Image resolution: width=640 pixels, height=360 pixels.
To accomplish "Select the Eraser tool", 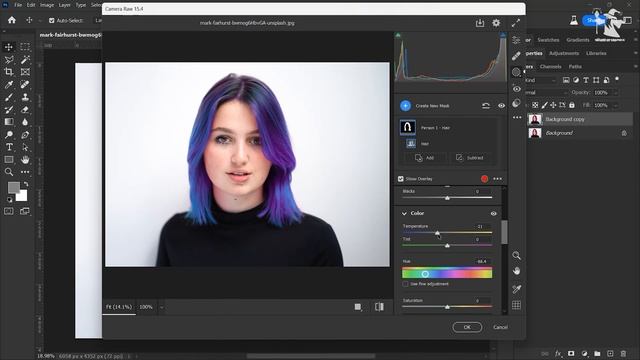I will [x=25, y=109].
